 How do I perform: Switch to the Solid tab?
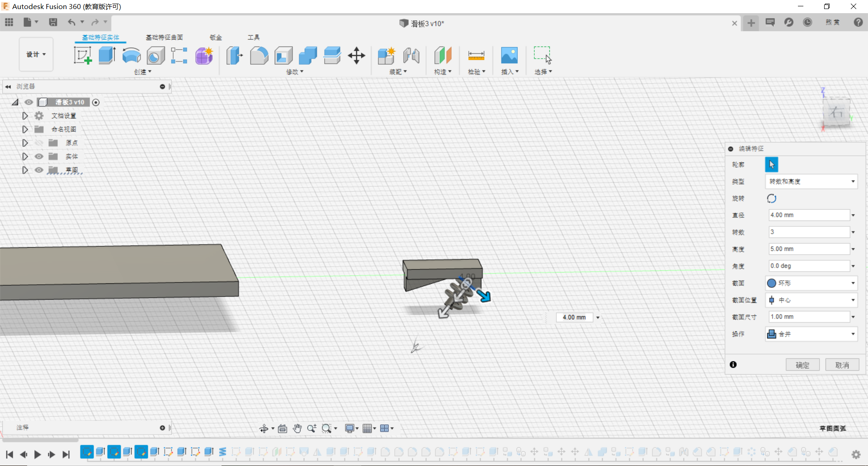[x=100, y=38]
